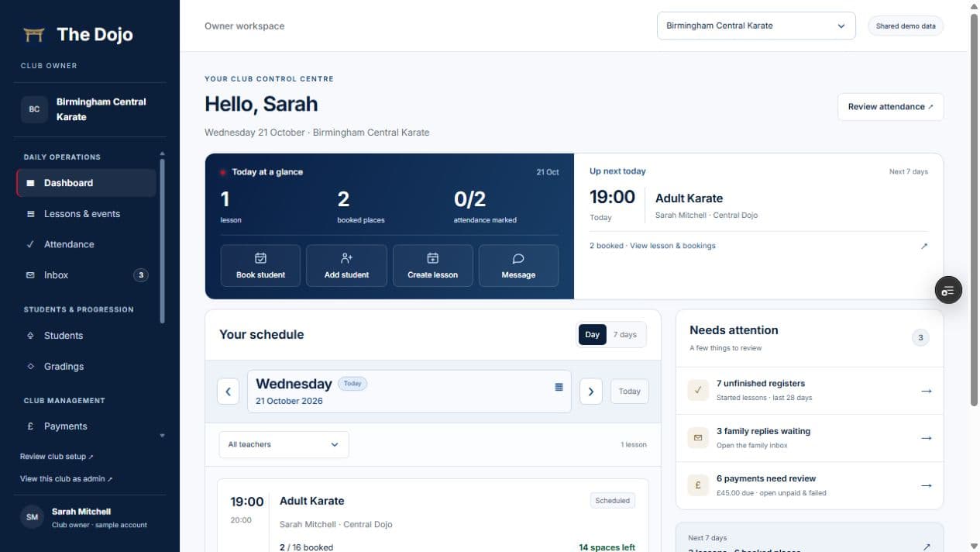The image size is (980, 552).
Task: Click the Sarah Mitchell account name
Action: [x=81, y=512]
